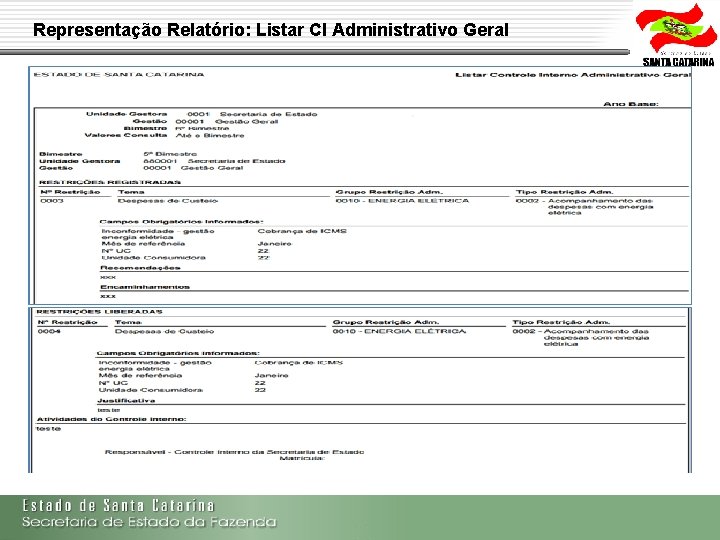This screenshot has height=540, width=720.
Task: Select 'Despesas de Custeio' in row 0003
Action: point(168,201)
